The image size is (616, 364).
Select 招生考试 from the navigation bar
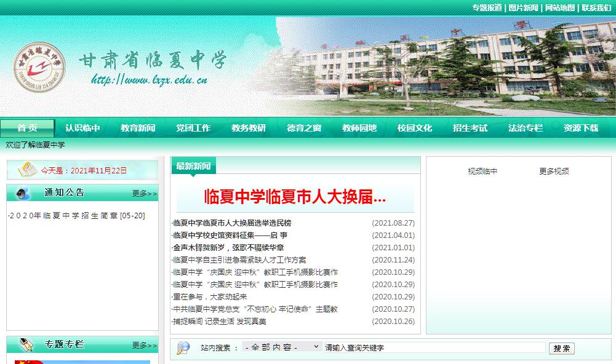click(470, 128)
